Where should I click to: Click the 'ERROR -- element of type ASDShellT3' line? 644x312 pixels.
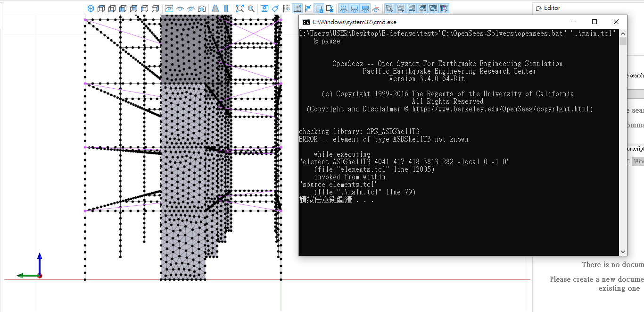[384, 139]
